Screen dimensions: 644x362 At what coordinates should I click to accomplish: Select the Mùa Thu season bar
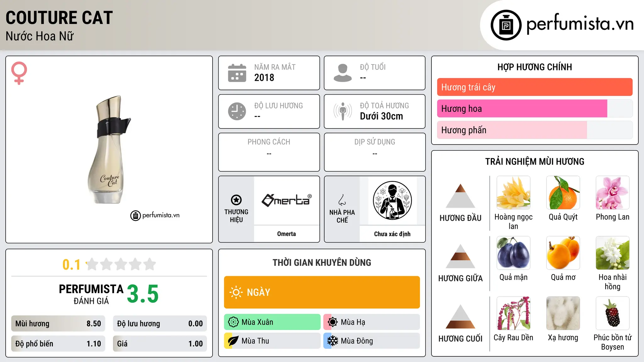[272, 341]
